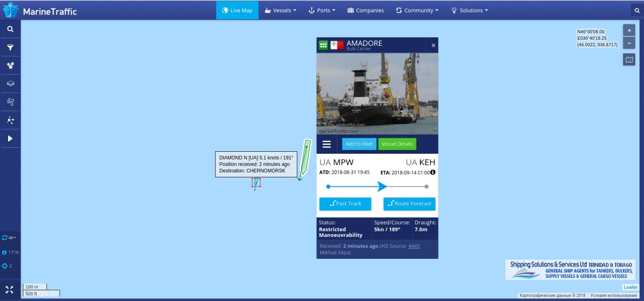Open the AMADORE vessel photo

click(377, 93)
